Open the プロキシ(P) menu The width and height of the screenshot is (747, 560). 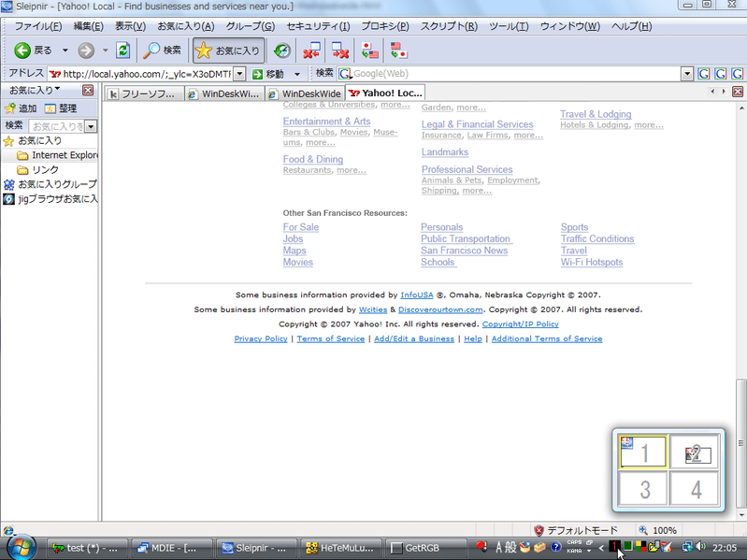pyautogui.click(x=385, y=26)
